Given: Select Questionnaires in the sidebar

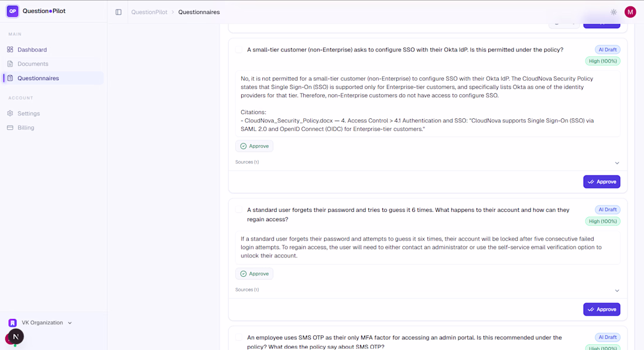Looking at the screenshot, I should [53, 78].
